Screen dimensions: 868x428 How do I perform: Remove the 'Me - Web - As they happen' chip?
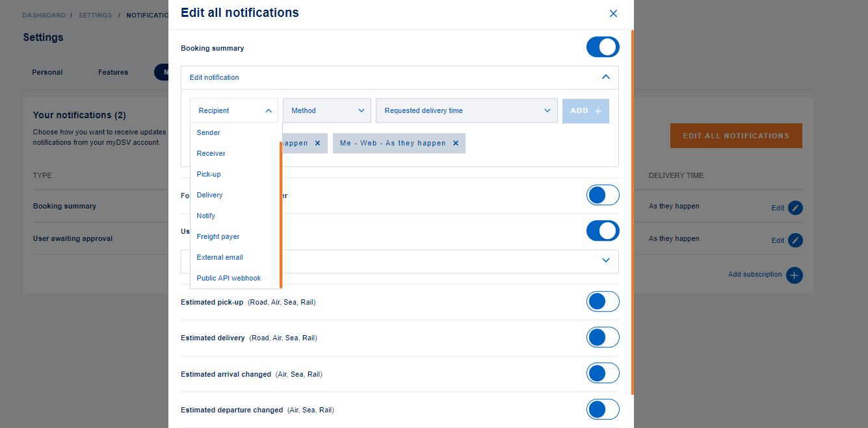coord(455,143)
